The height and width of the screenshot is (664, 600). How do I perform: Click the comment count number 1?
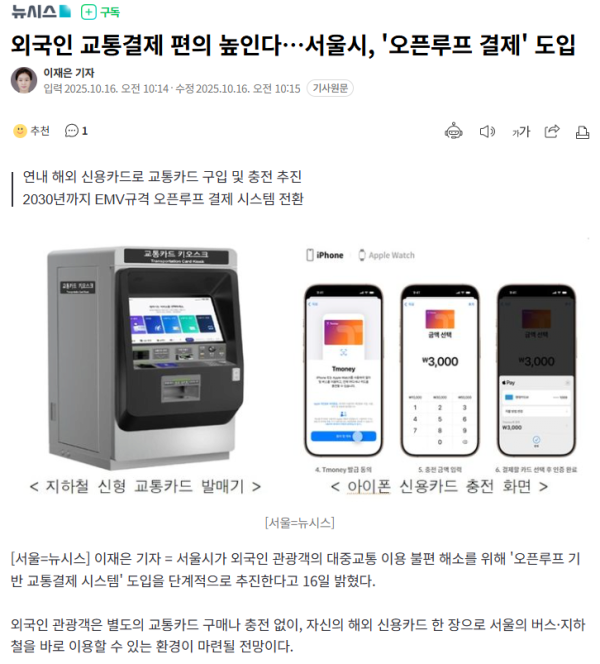85,131
